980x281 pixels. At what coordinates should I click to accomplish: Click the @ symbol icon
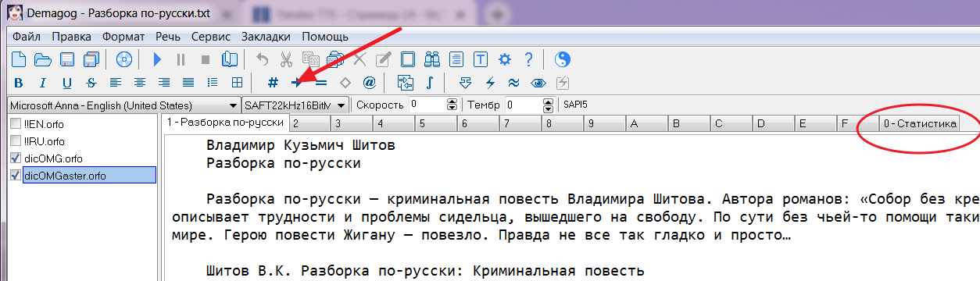(369, 83)
